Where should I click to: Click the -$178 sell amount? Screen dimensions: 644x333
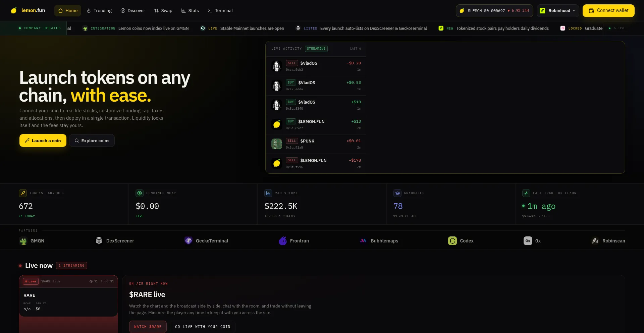tap(355, 160)
